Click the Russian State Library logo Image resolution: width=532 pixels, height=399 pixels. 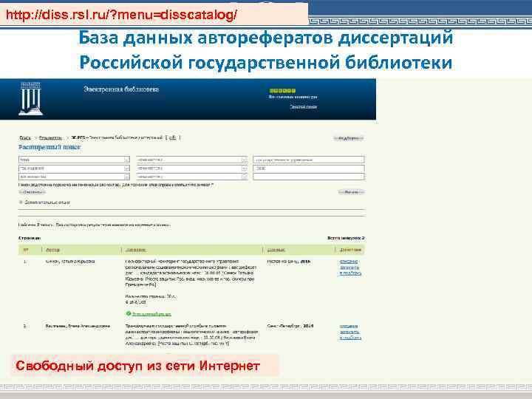[30, 98]
